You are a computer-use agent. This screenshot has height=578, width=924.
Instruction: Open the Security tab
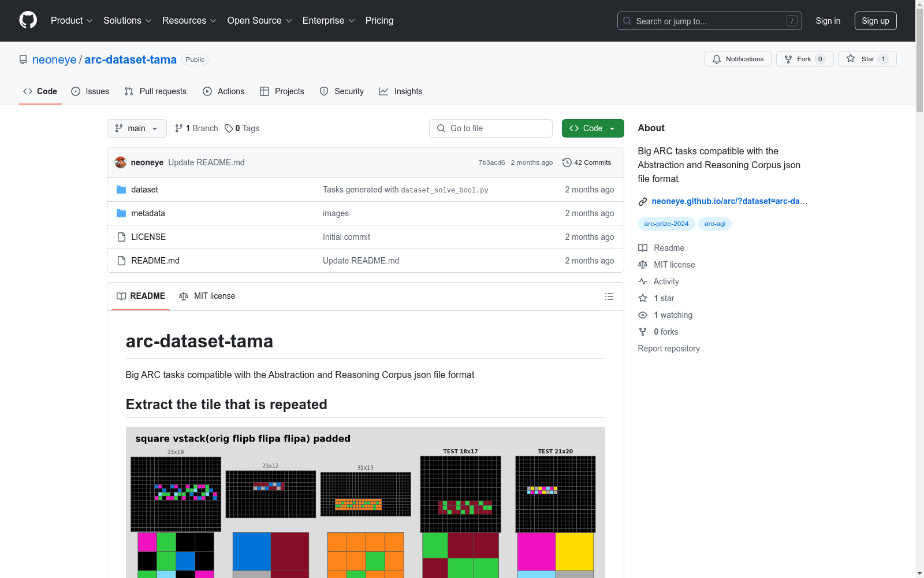click(x=342, y=91)
